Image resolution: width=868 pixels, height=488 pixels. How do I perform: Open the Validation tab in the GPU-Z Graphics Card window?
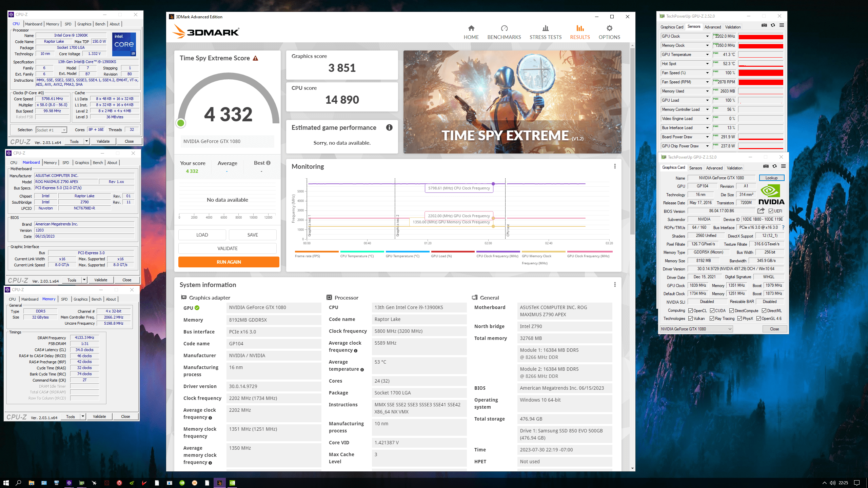pos(734,168)
